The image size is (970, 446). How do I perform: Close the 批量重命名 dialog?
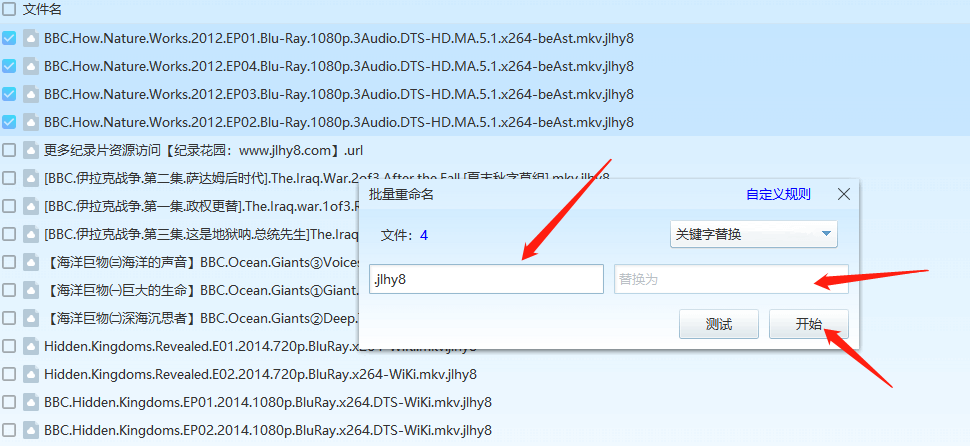tap(843, 194)
